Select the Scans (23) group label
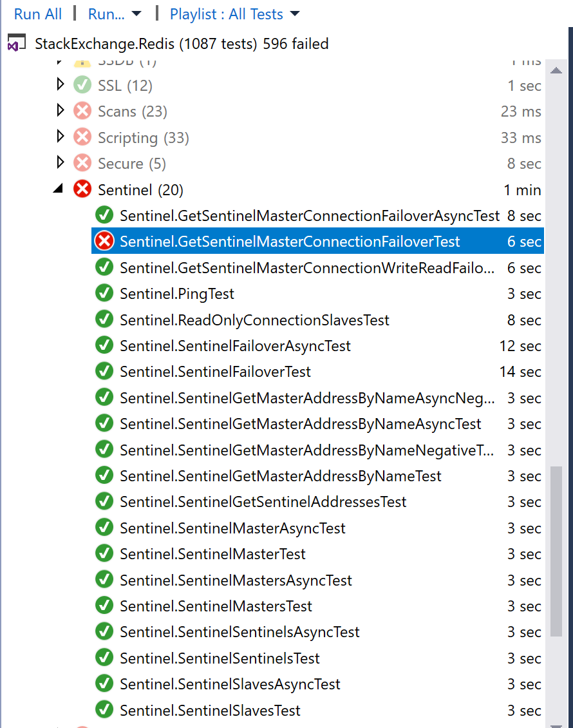 (132, 111)
